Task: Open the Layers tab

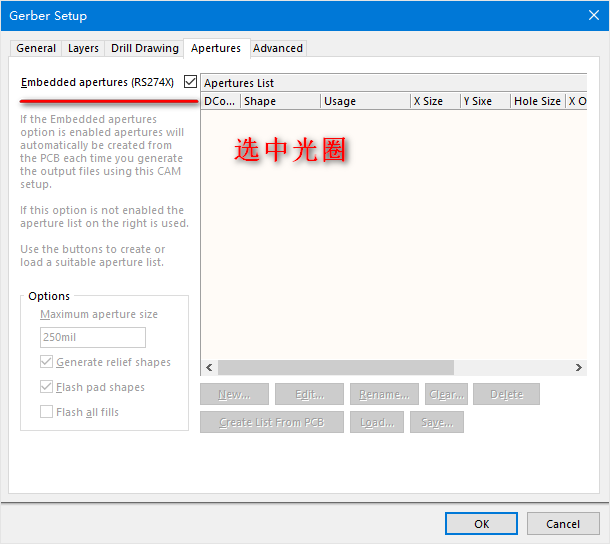Action: [x=83, y=48]
